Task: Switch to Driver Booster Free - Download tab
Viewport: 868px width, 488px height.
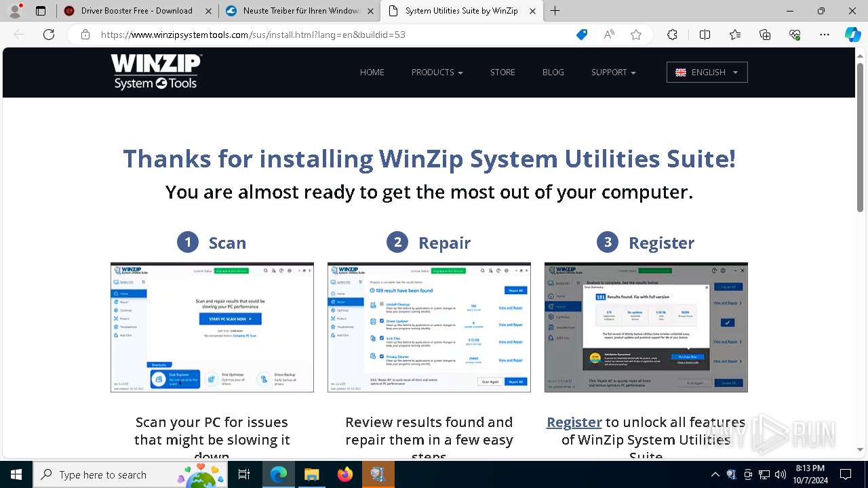Action: pyautogui.click(x=136, y=11)
